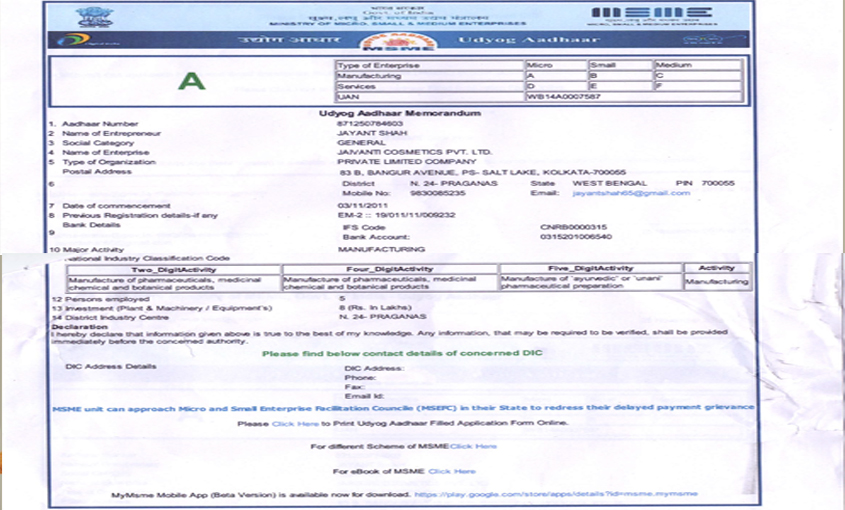Click Here for different Scheme of MSME
845x510 pixels.
[472, 446]
